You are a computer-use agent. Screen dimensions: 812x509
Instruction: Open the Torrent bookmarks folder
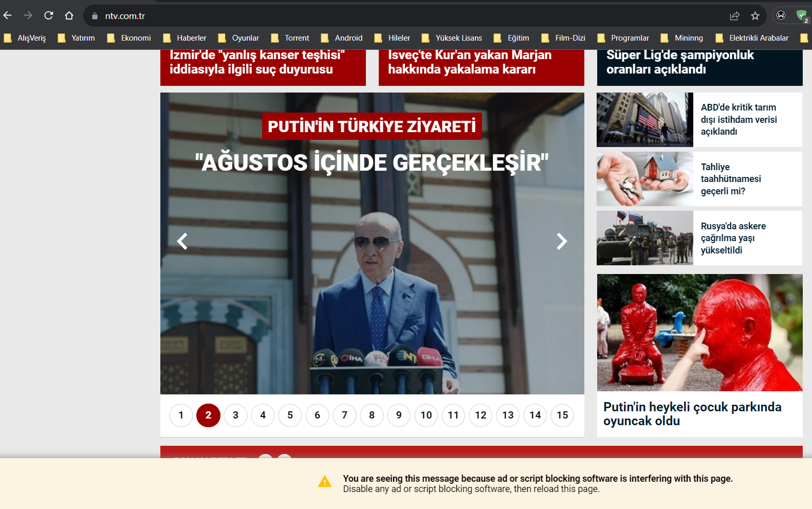coord(290,38)
